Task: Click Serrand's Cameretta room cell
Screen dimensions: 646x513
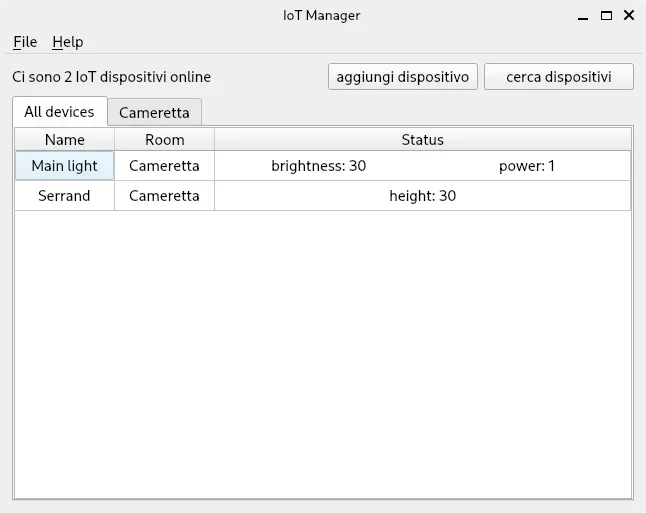Action: click(164, 196)
